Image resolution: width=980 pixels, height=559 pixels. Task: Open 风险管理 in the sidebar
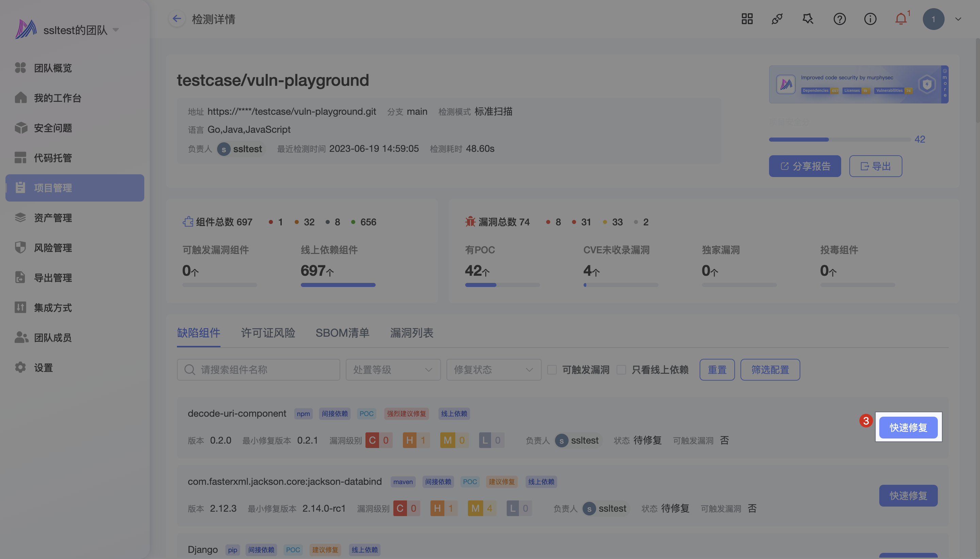click(x=52, y=248)
